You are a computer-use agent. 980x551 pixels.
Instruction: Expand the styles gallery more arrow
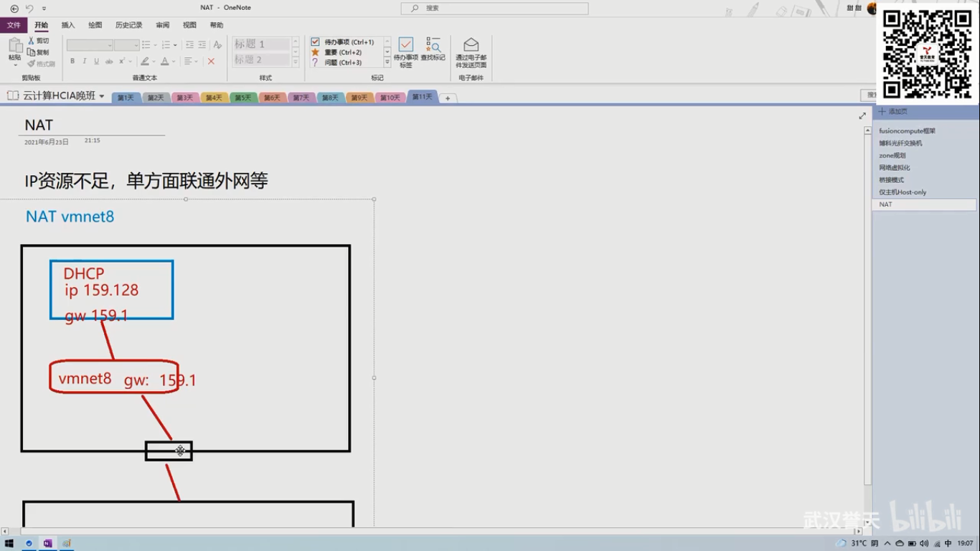coord(295,63)
